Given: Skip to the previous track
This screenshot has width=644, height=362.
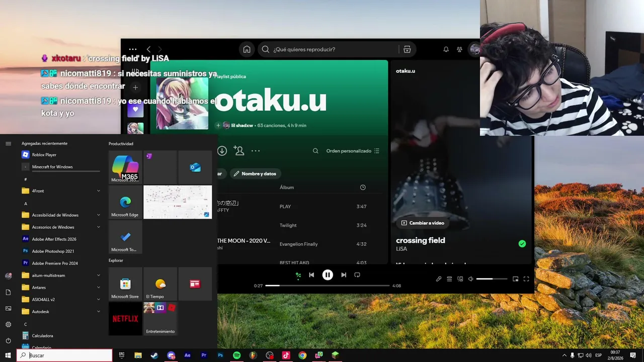Looking at the screenshot, I should 311,275.
